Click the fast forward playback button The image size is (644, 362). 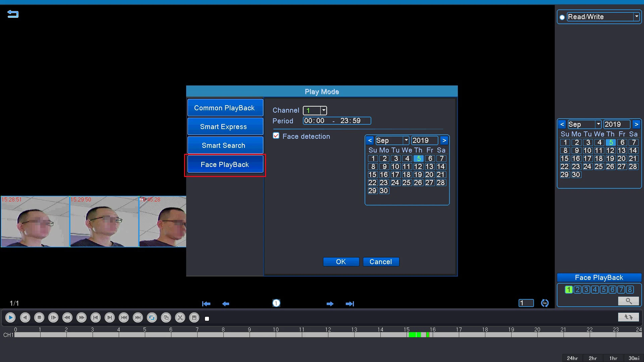(82, 317)
